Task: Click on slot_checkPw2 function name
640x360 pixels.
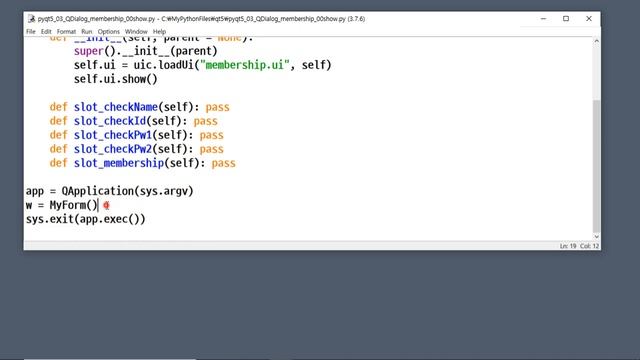Action: pyautogui.click(x=113, y=149)
